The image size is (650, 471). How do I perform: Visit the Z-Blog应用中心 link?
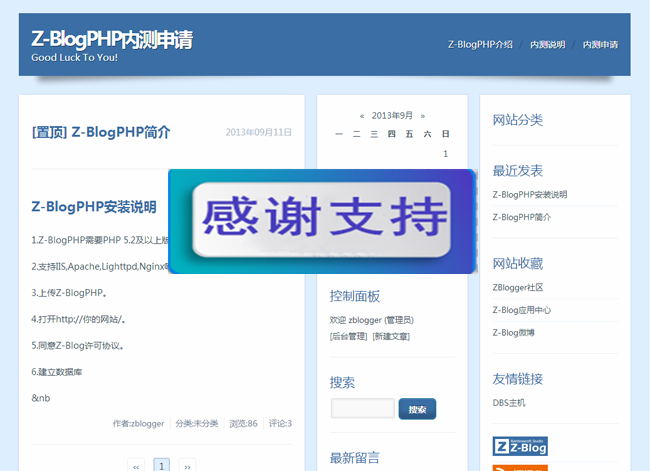pos(521,310)
